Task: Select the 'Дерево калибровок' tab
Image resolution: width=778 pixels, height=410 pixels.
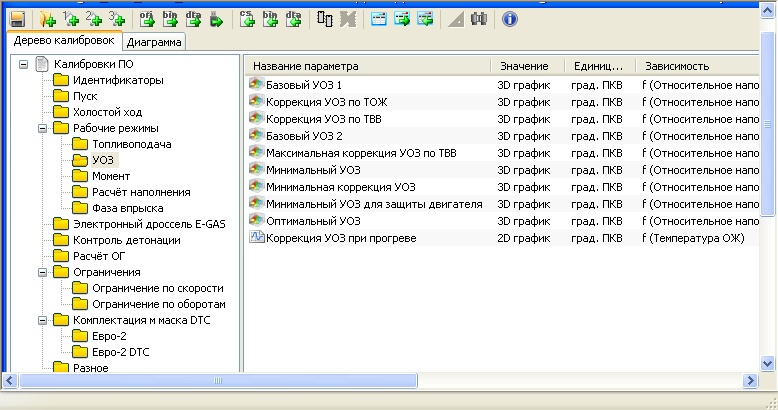Action: [63, 41]
